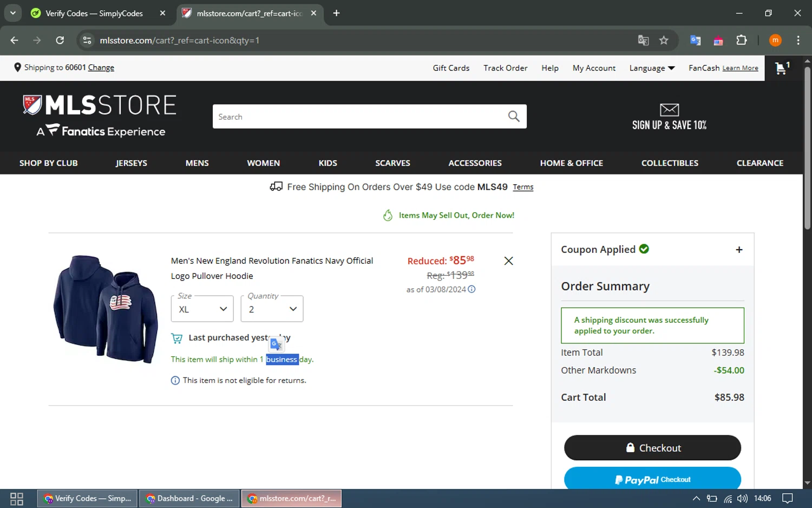Reload the page
The image size is (812, 508).
[60, 40]
